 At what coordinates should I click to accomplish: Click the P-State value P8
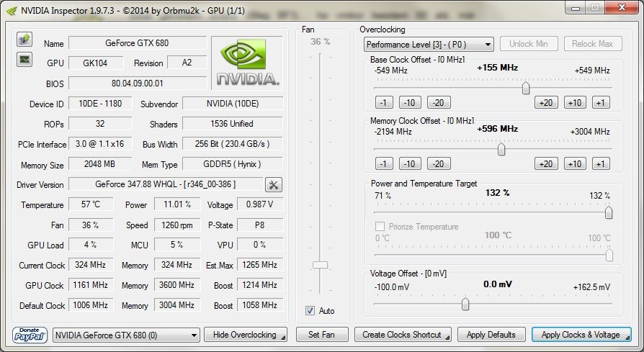pos(260,225)
